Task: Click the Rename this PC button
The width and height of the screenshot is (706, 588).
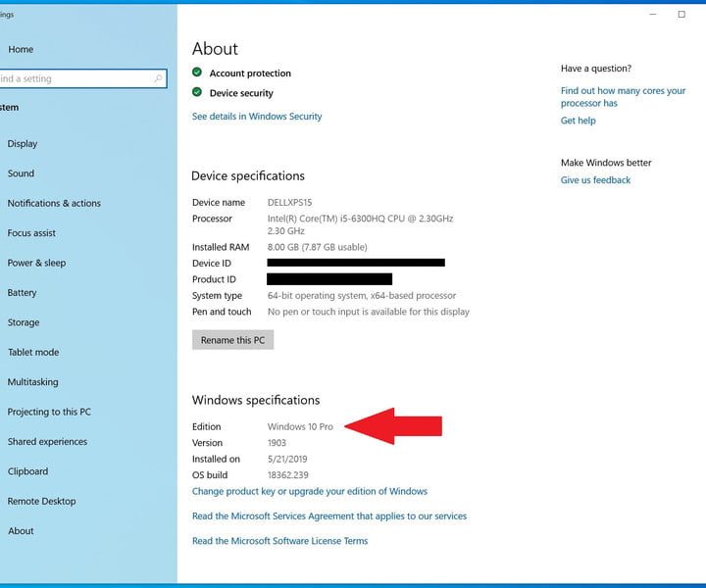Action: 232,340
